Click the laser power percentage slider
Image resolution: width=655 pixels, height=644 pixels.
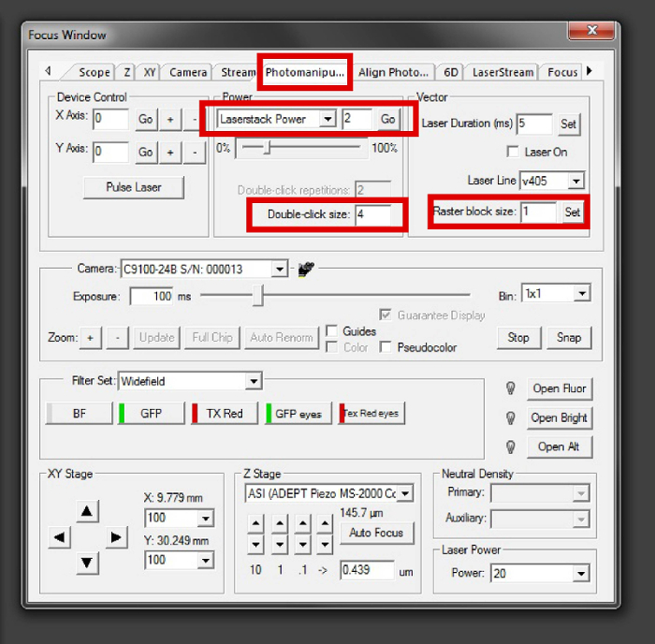pos(268,148)
